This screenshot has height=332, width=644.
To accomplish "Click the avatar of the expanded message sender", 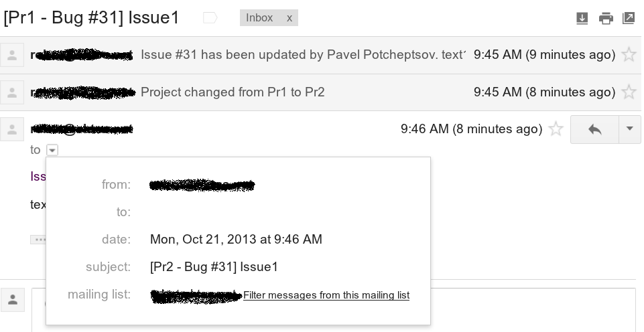I will point(12,130).
